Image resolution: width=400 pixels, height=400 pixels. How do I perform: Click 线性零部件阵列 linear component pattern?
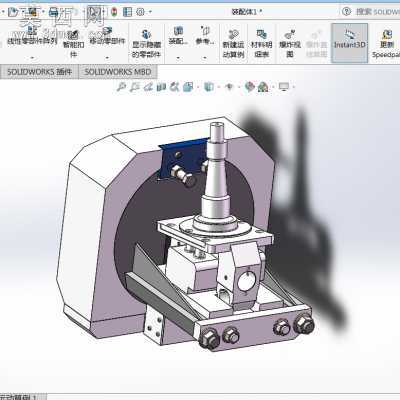32,36
